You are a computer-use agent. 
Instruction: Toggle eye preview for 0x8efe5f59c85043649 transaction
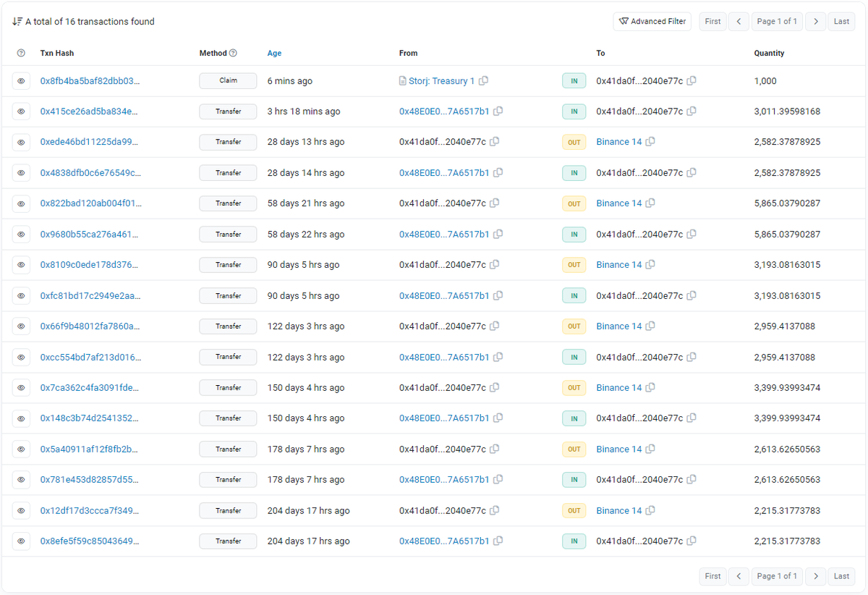21,541
